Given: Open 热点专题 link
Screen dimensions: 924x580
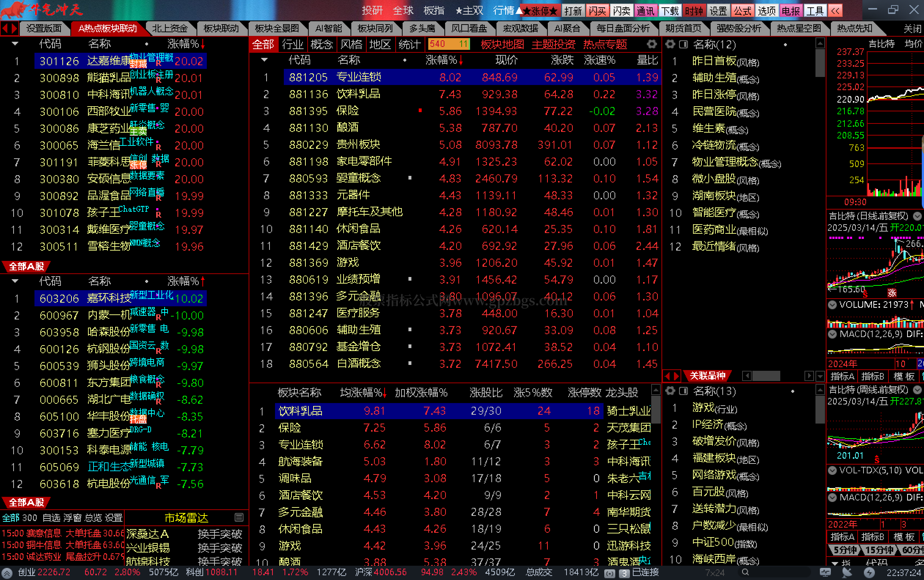Looking at the screenshot, I should coord(605,44).
